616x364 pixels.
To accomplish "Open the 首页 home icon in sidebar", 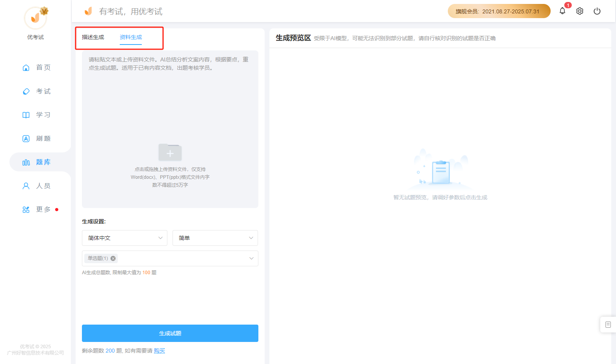I will click(26, 68).
